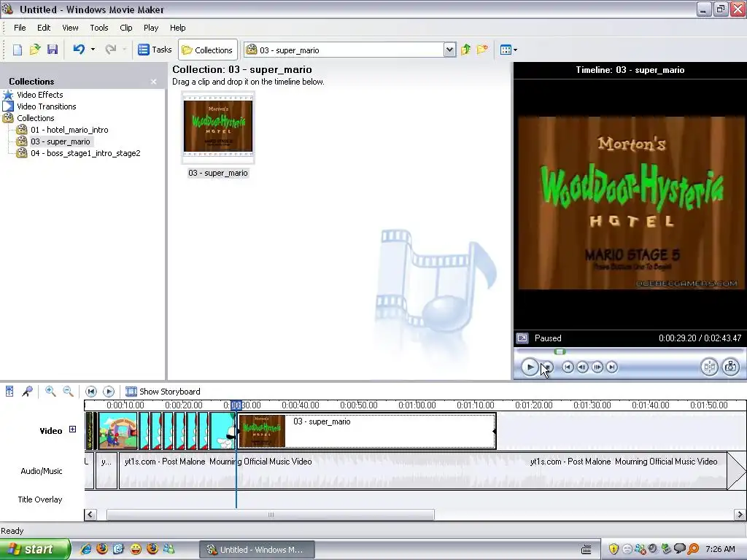
Task: Open the Help menu
Action: (178, 28)
